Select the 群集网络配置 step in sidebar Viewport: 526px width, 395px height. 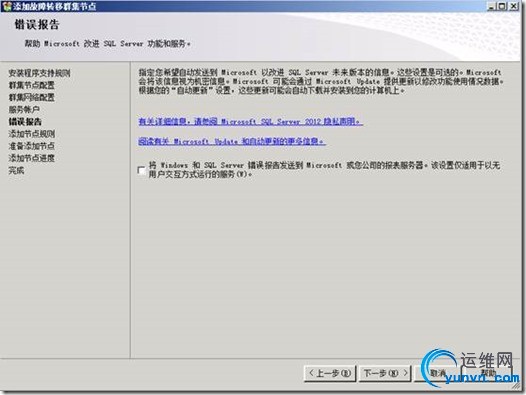tap(32, 98)
